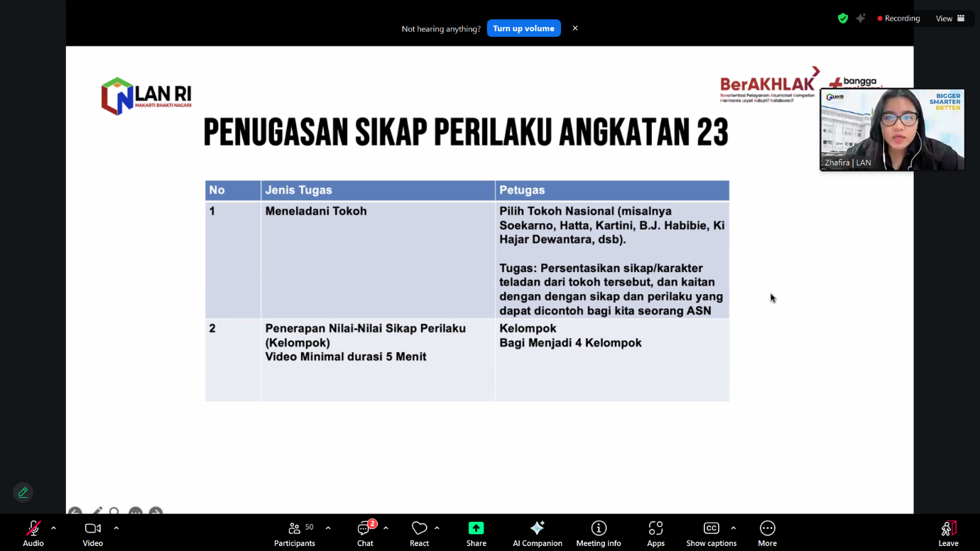Open the AI Companion panel
The width and height of the screenshot is (980, 551).
pos(537,533)
